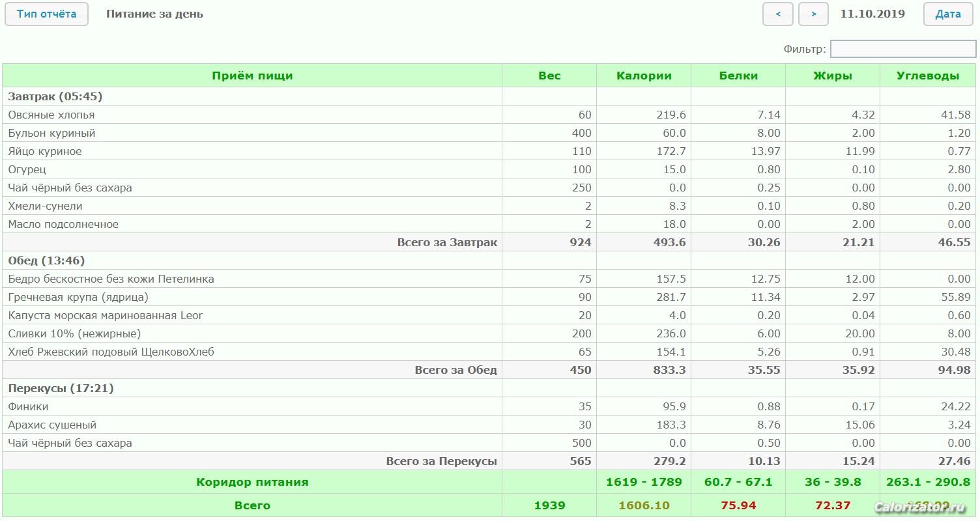Image resolution: width=980 pixels, height=521 pixels.
Task: Select Капуста морская маринованная Leor row
Action: point(489,315)
